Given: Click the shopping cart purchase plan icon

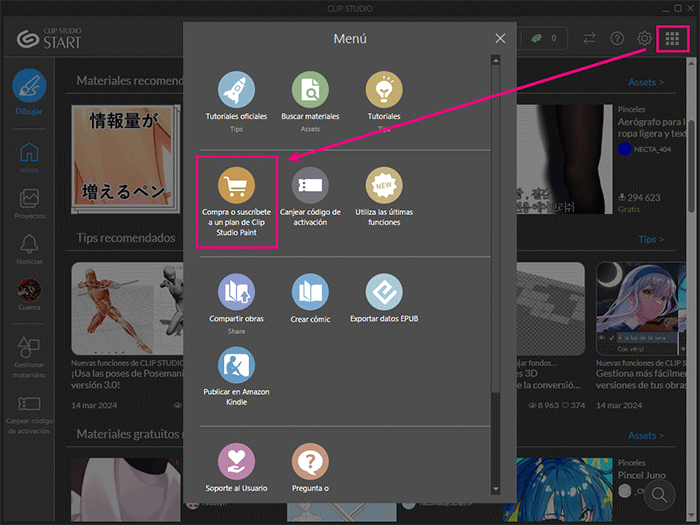Looking at the screenshot, I should click(x=236, y=185).
